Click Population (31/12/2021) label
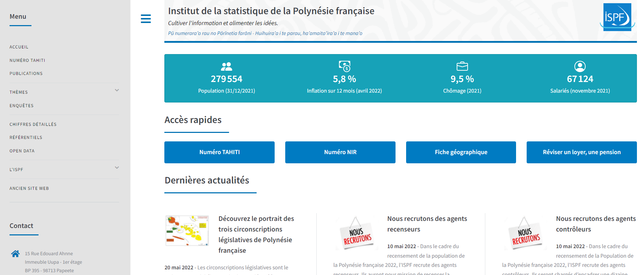Screen dimensions: 644x275 (x=227, y=91)
